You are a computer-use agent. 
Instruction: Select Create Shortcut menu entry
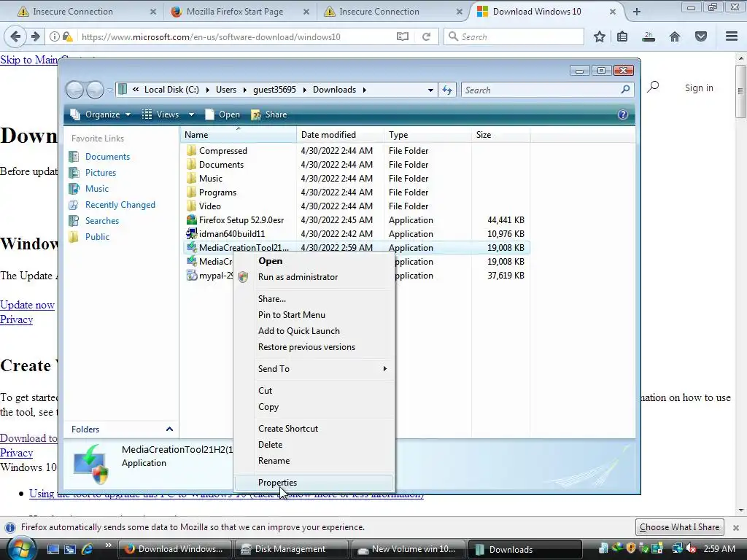[287, 429]
